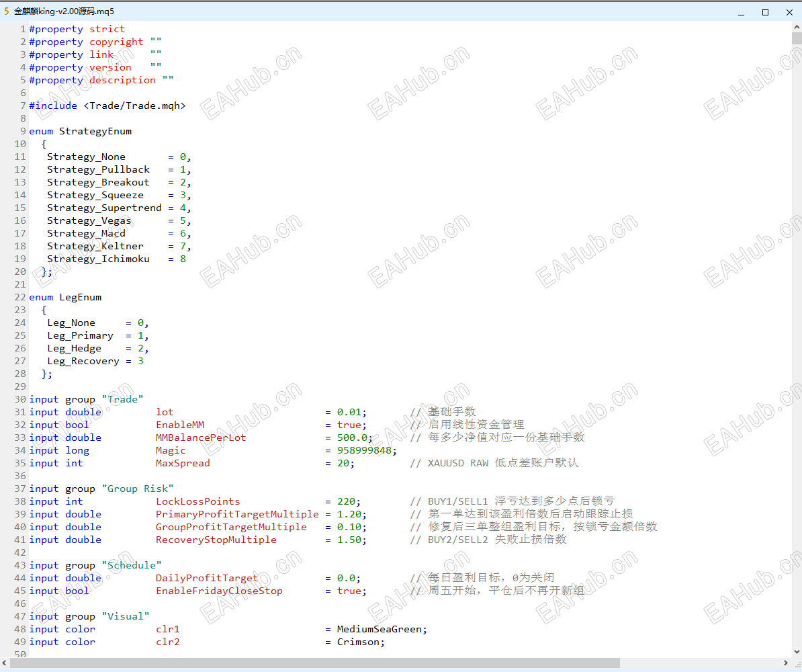Viewport: 802px width, 672px height.
Task: Click 'Strategy_Pullback' entry
Action: pos(98,170)
